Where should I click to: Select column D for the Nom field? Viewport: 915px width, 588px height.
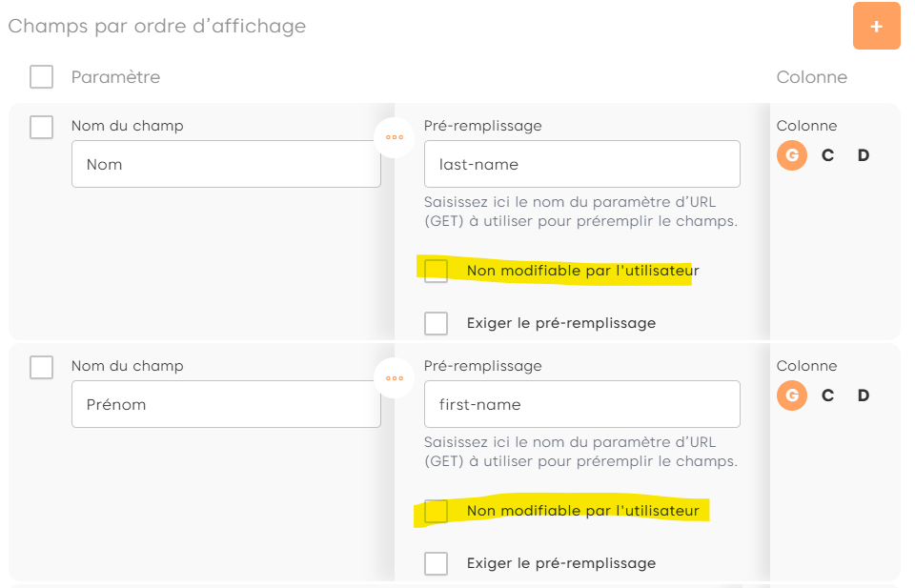click(864, 155)
